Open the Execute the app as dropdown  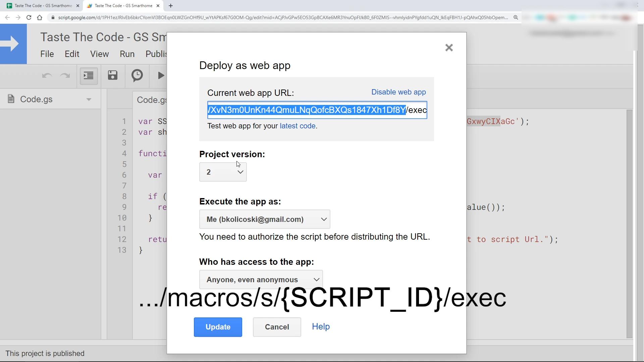(265, 219)
